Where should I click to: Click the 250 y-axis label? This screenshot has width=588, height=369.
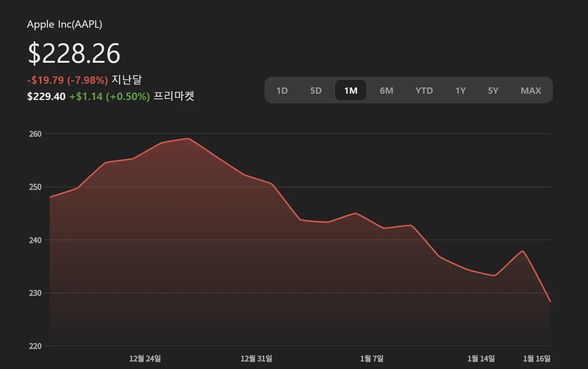pyautogui.click(x=35, y=187)
